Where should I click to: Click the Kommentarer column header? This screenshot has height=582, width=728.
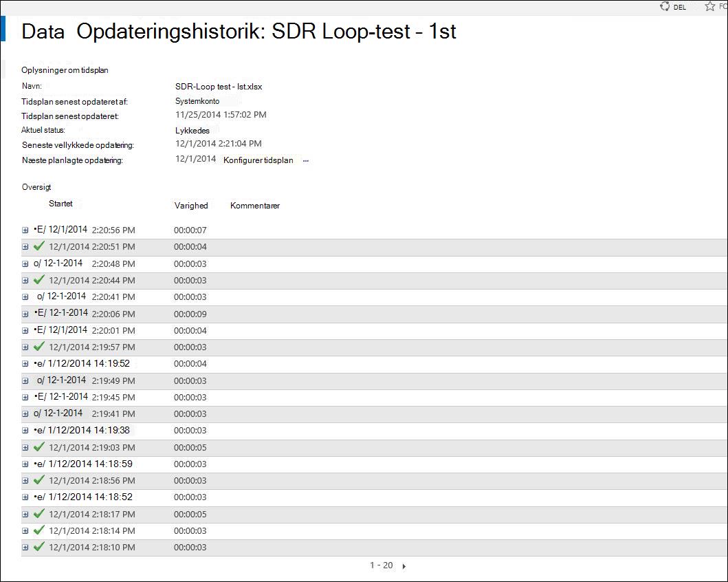click(x=255, y=206)
